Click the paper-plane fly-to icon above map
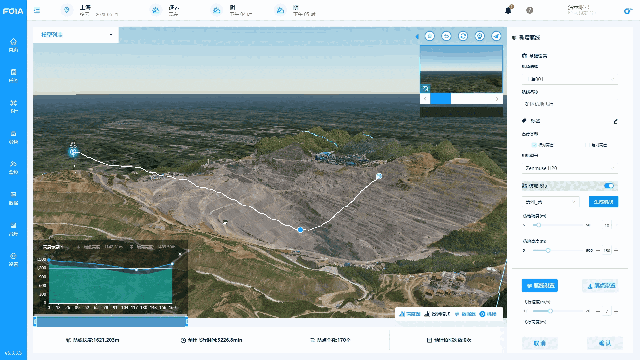Viewport: 640px width, 360px height. click(496, 36)
